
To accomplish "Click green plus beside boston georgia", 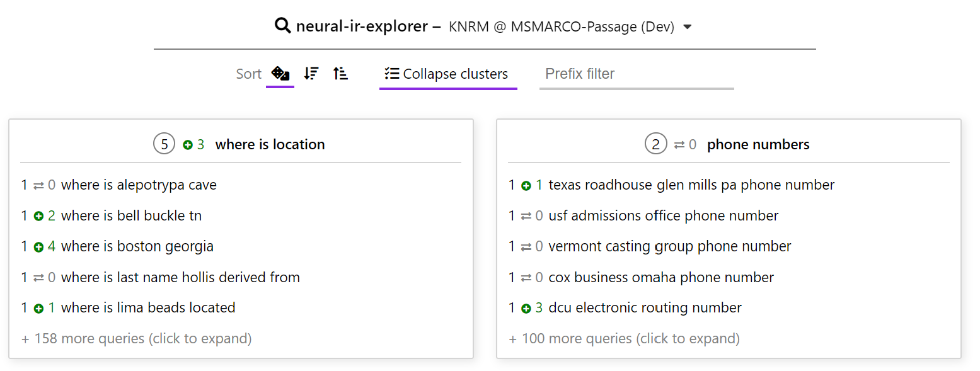I will coord(38,247).
